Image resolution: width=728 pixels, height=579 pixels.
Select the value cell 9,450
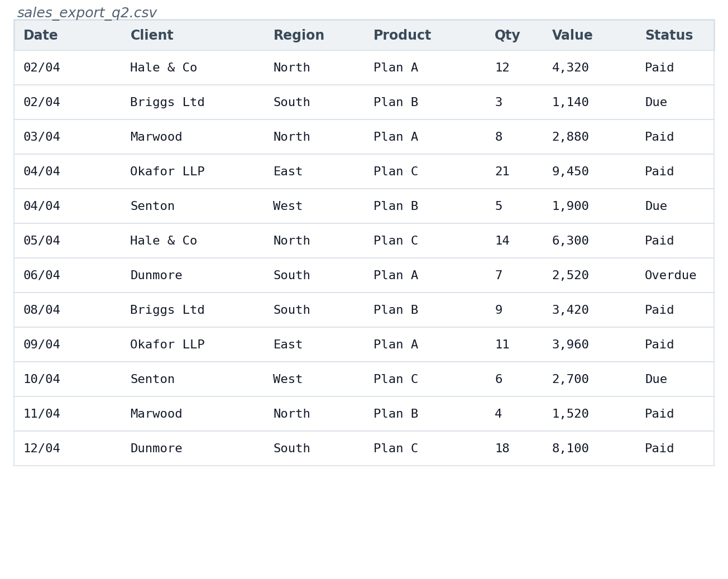click(x=570, y=172)
